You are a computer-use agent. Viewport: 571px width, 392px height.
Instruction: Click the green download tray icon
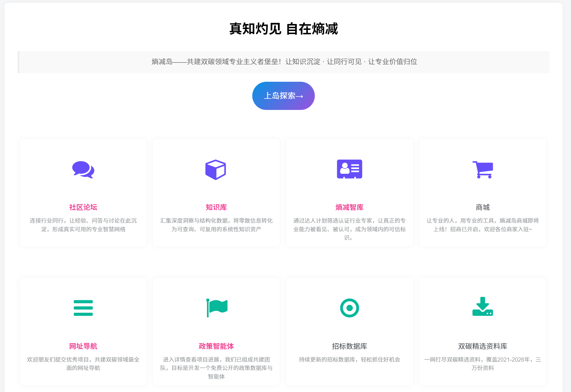pyautogui.click(x=483, y=307)
